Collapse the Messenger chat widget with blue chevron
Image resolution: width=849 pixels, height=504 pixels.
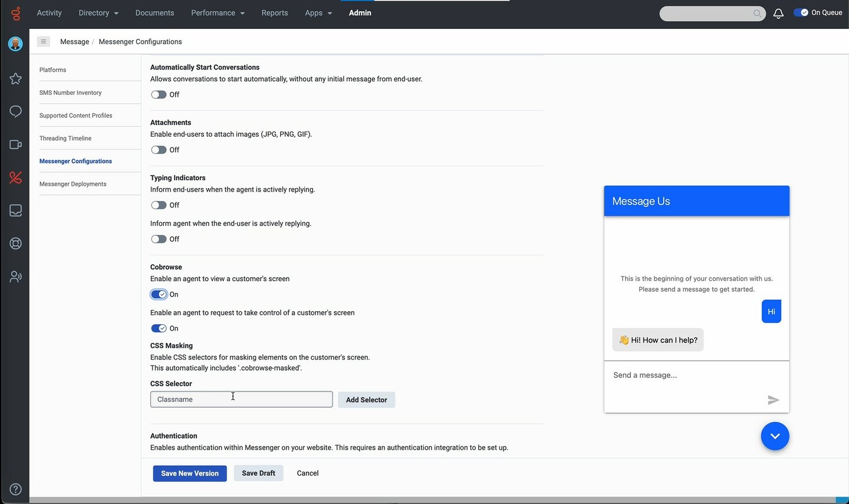pos(775,436)
